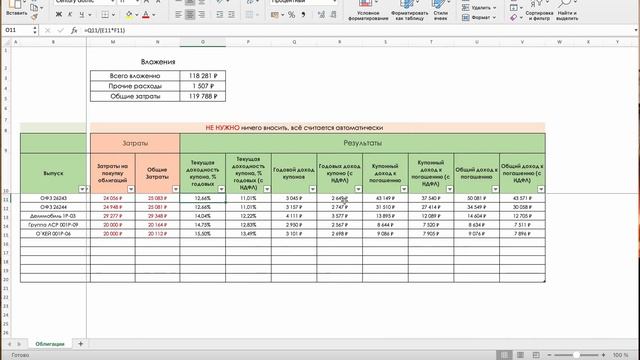640x360 pixels.
Task: Click the 100 % zoom level
Action: click(x=620, y=355)
